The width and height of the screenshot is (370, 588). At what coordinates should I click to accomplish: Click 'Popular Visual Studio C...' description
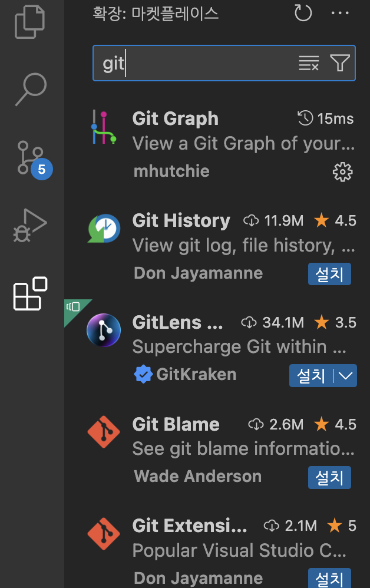tap(239, 550)
